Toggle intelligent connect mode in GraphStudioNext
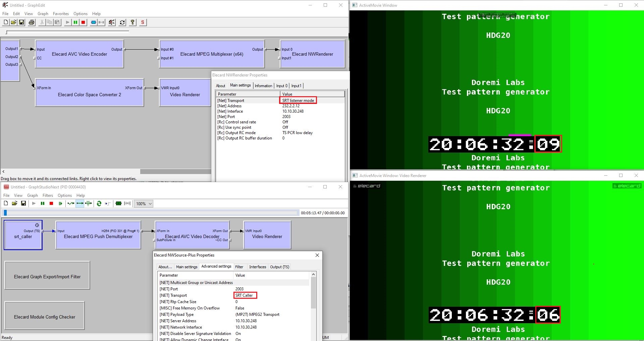The width and height of the screenshot is (644, 341). point(71,203)
